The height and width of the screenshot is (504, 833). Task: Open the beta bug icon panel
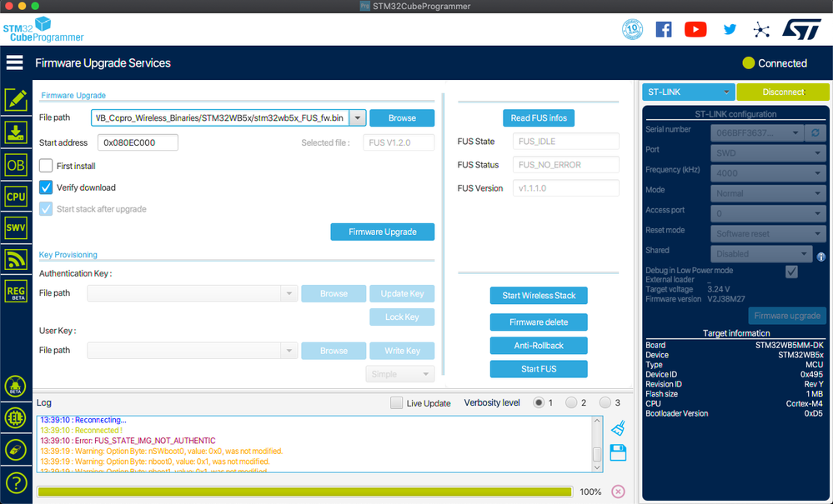point(16,386)
